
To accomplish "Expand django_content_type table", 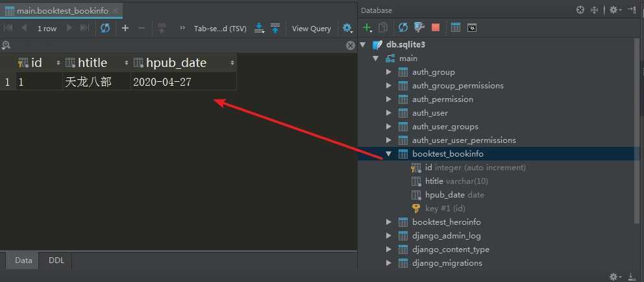I will [x=388, y=249].
